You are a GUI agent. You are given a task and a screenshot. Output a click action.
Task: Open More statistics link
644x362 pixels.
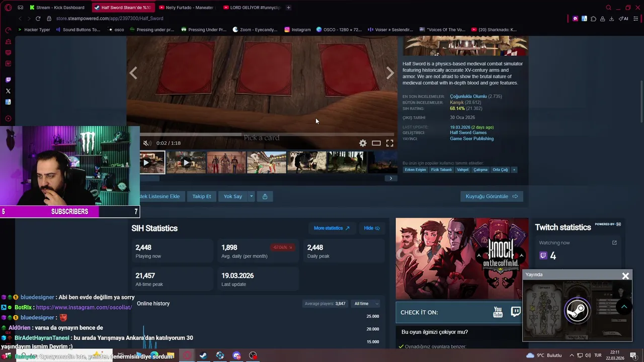click(x=332, y=228)
